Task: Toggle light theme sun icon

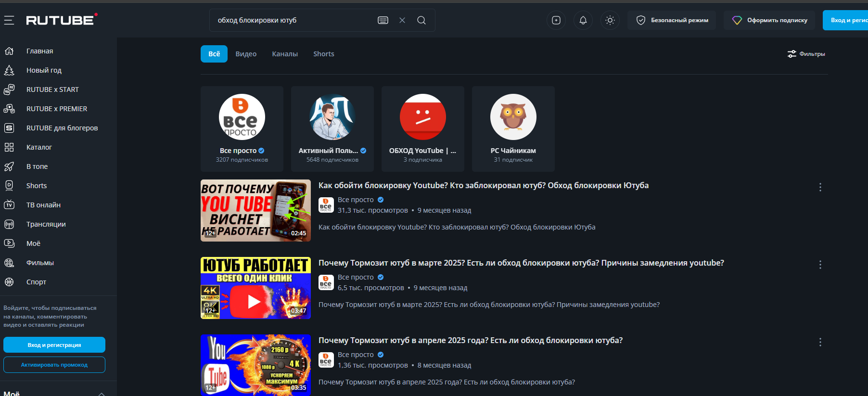Action: point(610,20)
